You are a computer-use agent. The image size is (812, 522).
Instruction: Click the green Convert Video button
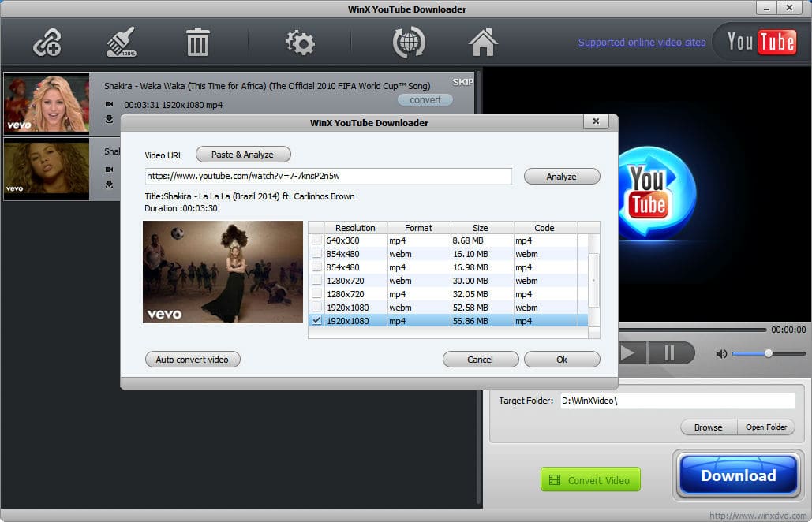[x=590, y=479]
